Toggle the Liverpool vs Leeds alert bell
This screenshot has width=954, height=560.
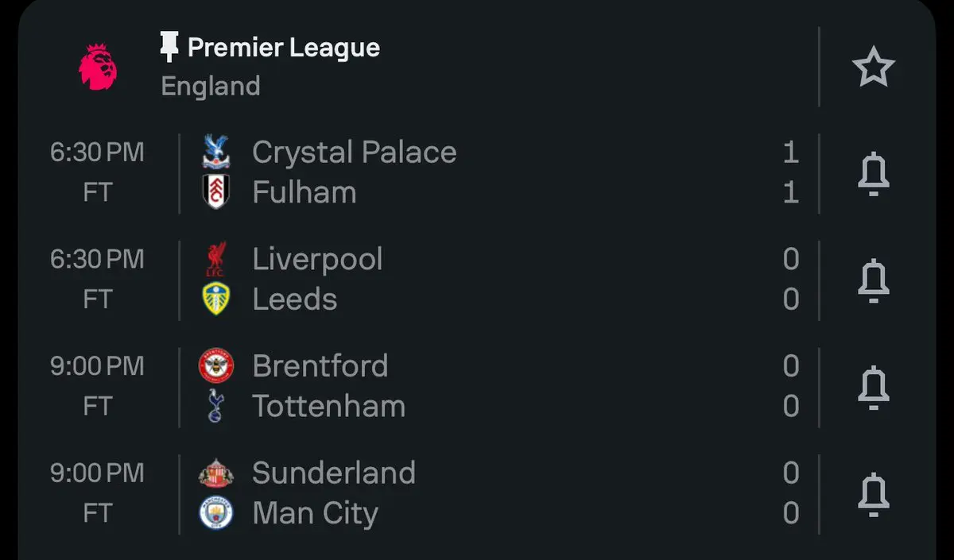click(x=873, y=280)
